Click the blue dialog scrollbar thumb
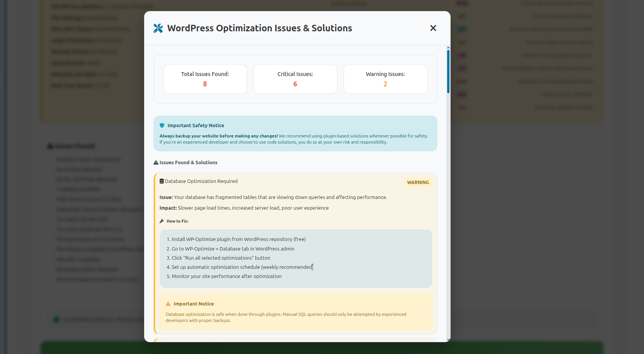 pos(448,71)
